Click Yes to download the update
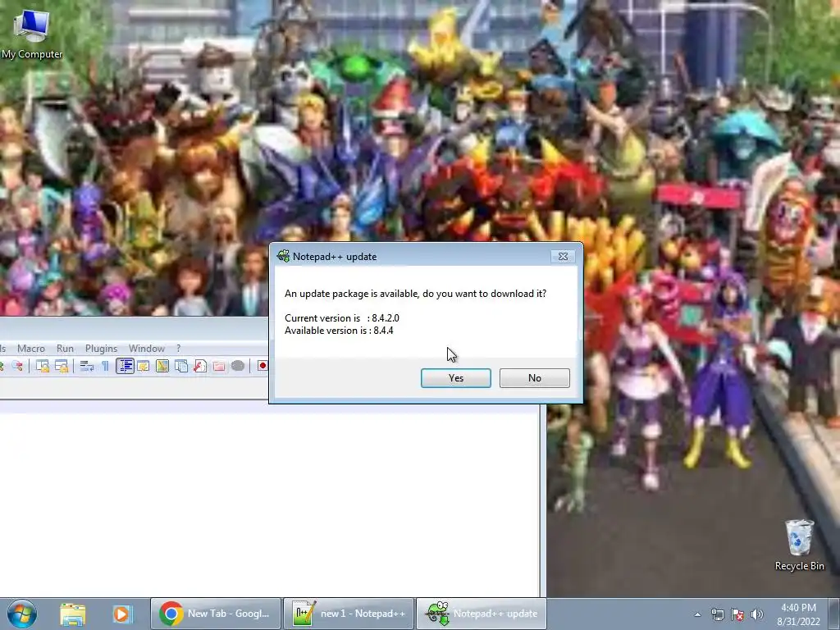The height and width of the screenshot is (630, 840). pos(455,377)
